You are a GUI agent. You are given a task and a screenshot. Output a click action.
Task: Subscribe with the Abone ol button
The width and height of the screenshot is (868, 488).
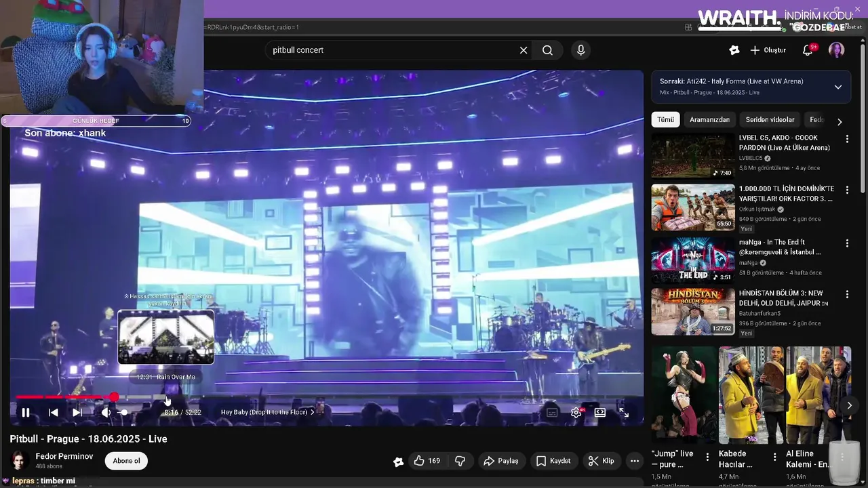point(126,461)
